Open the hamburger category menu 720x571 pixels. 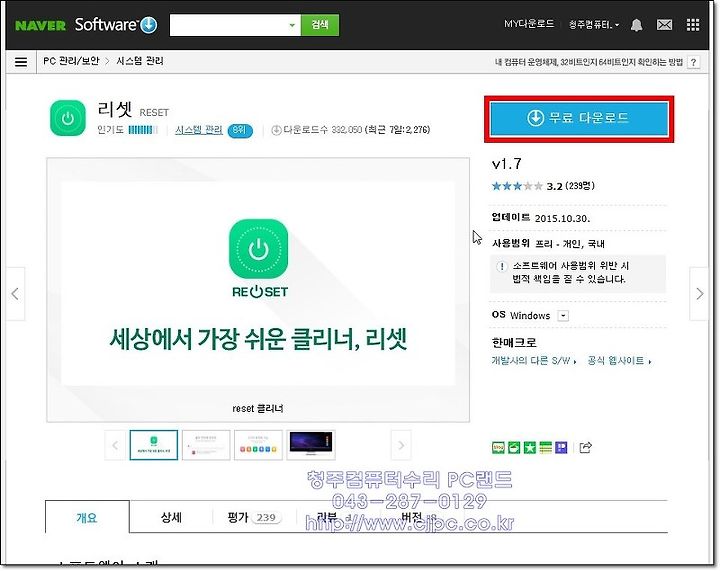tap(21, 62)
